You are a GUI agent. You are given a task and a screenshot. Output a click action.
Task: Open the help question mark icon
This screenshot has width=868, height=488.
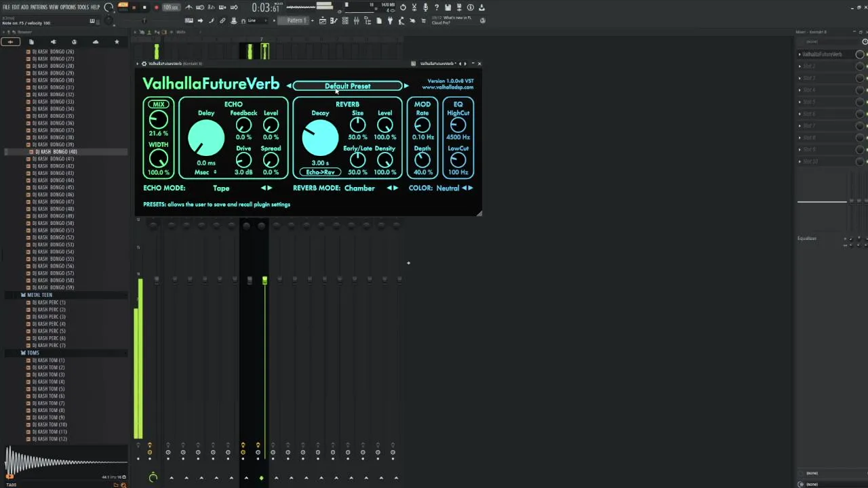click(x=437, y=7)
